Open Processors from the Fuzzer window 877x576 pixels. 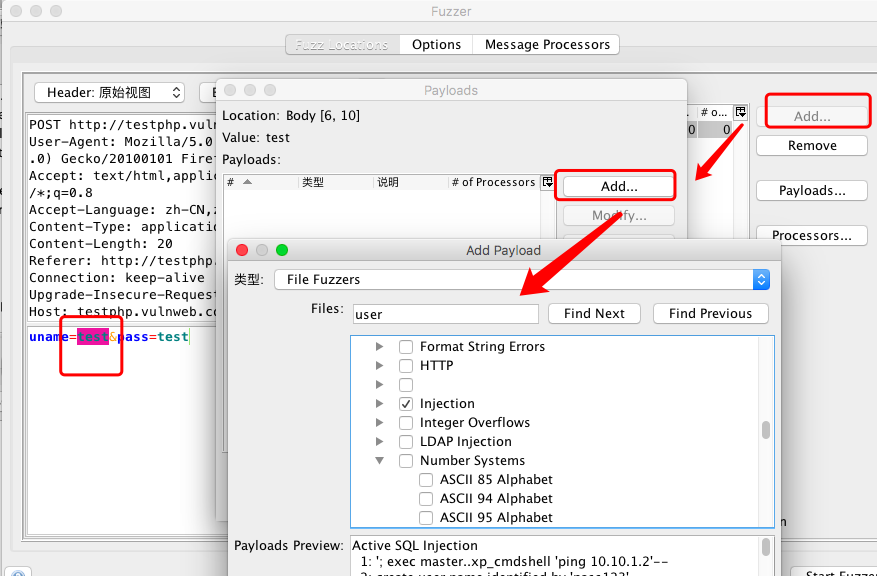coord(812,235)
